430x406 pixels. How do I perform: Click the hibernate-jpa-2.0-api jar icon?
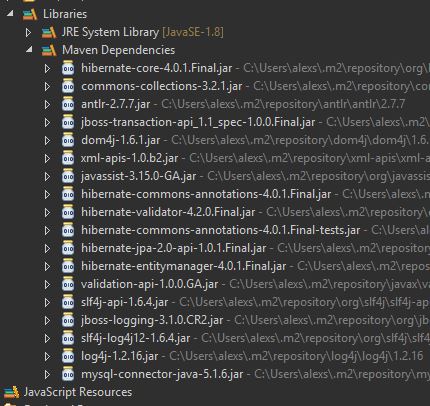(x=68, y=248)
